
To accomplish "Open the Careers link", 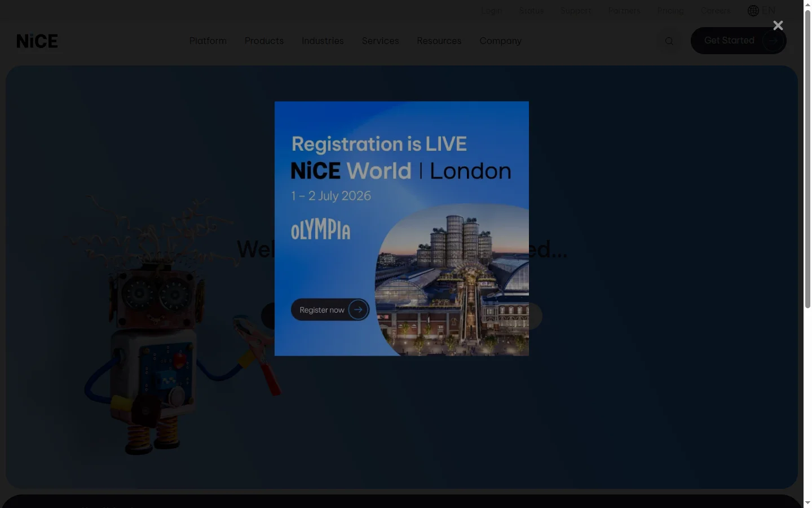I will point(716,11).
